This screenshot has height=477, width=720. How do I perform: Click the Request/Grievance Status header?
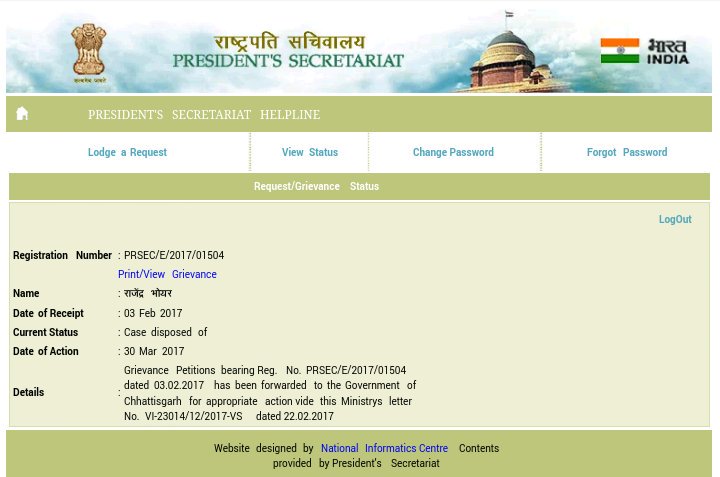(x=316, y=186)
